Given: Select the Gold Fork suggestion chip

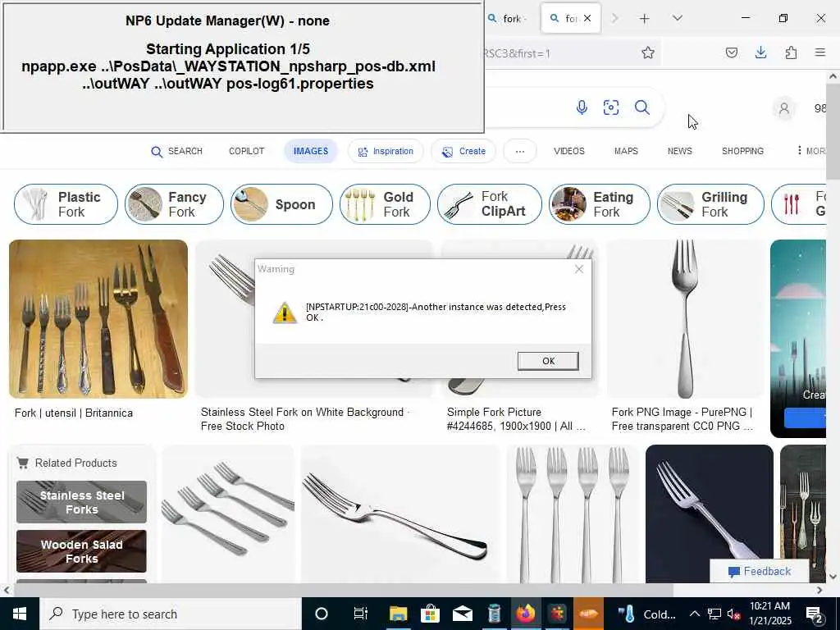Looking at the screenshot, I should (x=385, y=204).
